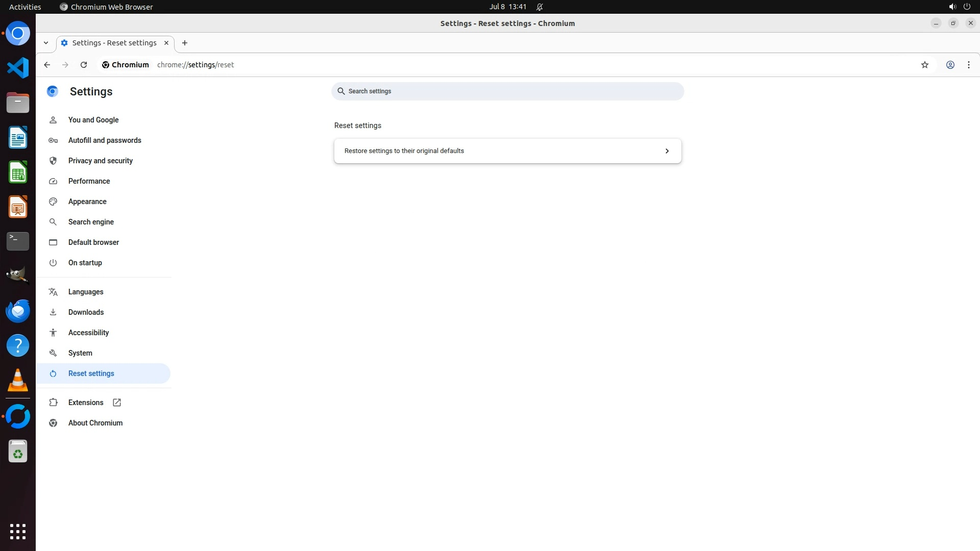980x551 pixels.
Task: Click the Search settings field
Action: coord(507,91)
